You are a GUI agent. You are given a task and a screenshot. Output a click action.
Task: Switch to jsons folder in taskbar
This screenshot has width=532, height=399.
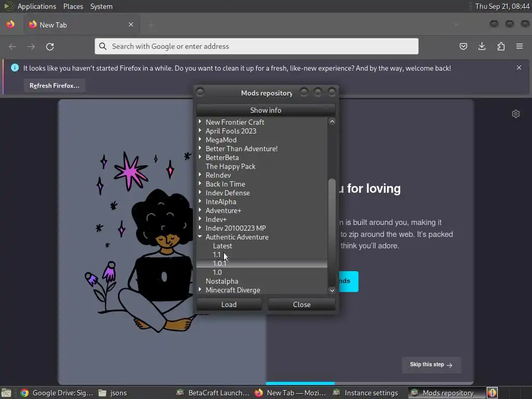(x=113, y=393)
